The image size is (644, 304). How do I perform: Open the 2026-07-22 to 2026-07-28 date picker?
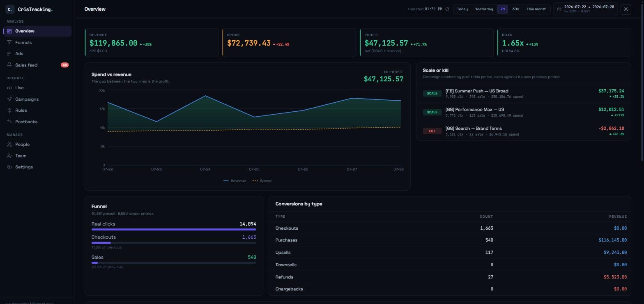(585, 9)
